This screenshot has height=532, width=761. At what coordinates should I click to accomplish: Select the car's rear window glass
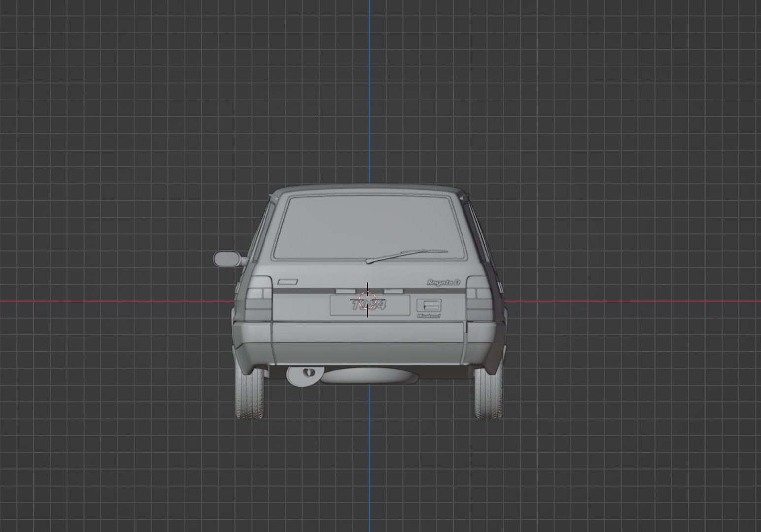tap(369, 227)
